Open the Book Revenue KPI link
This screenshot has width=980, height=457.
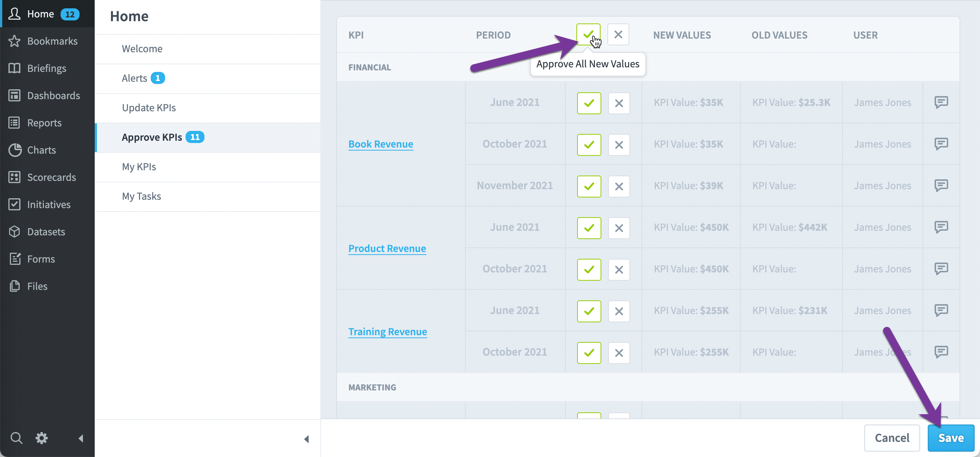(x=381, y=144)
